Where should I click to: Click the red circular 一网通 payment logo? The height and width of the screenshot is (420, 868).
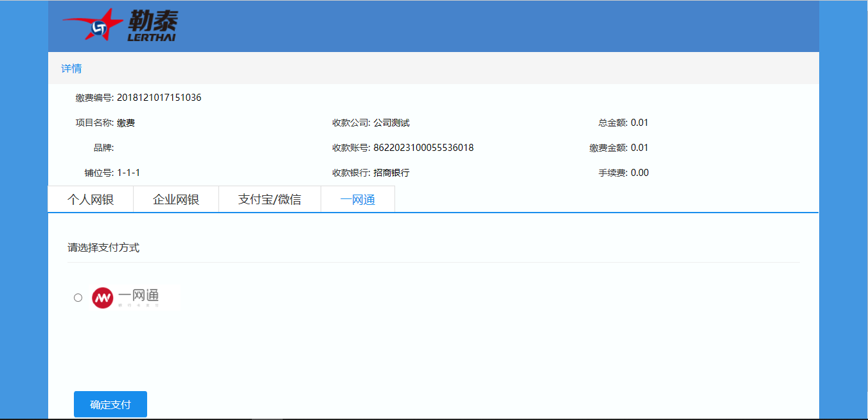tap(103, 297)
